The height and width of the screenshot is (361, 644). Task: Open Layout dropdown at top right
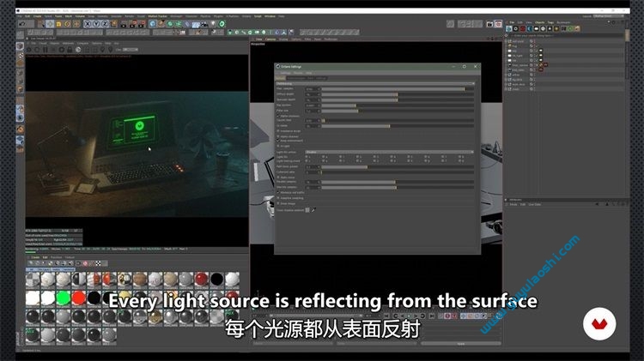tap(609, 16)
